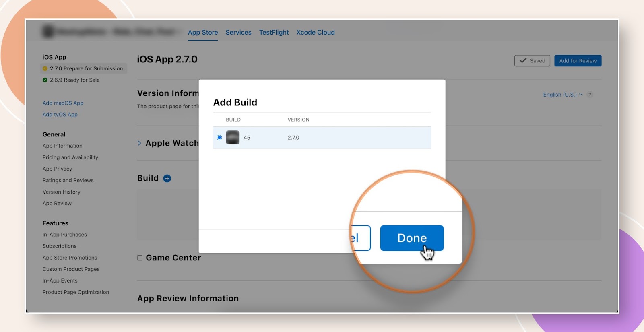
Task: Open Pricing and Availability in sidebar
Action: [x=70, y=157]
